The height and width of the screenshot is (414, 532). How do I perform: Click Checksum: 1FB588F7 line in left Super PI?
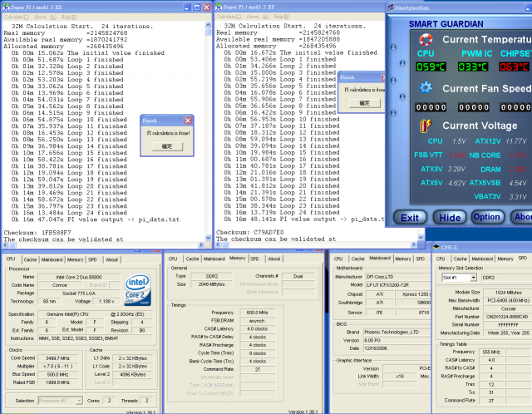coord(37,233)
